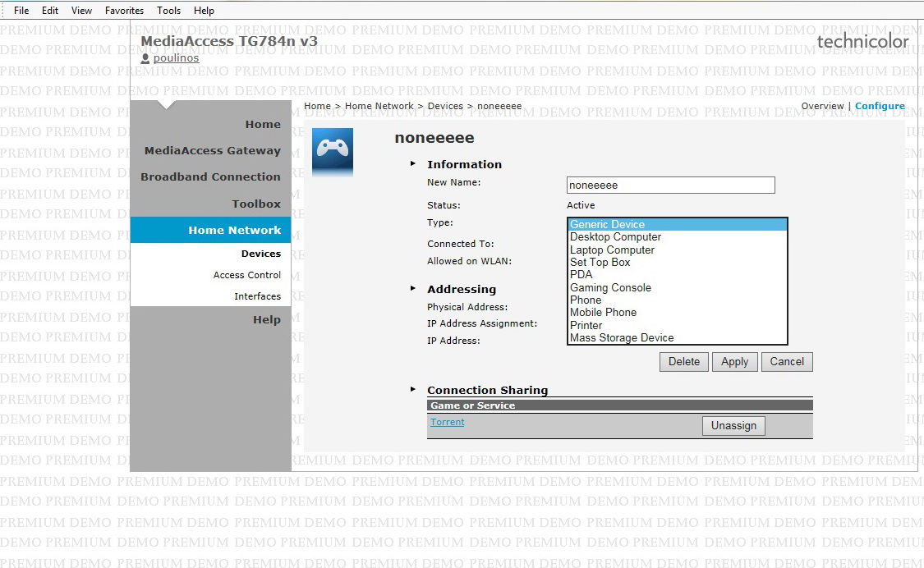Open the Tools menu
This screenshot has height=568, width=924.
(168, 11)
